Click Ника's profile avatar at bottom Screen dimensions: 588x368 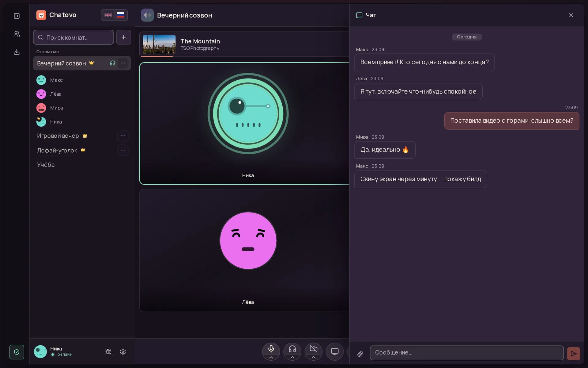[x=40, y=351]
